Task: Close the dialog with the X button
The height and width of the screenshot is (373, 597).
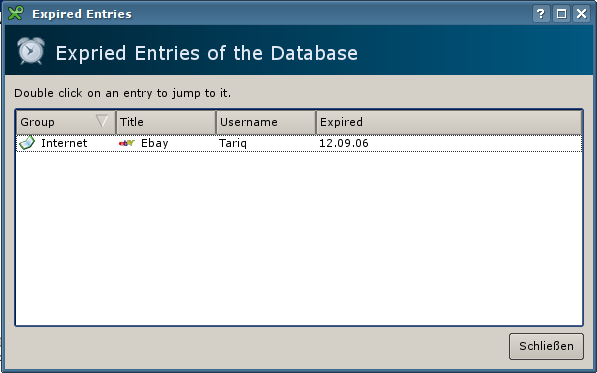Action: click(x=581, y=14)
